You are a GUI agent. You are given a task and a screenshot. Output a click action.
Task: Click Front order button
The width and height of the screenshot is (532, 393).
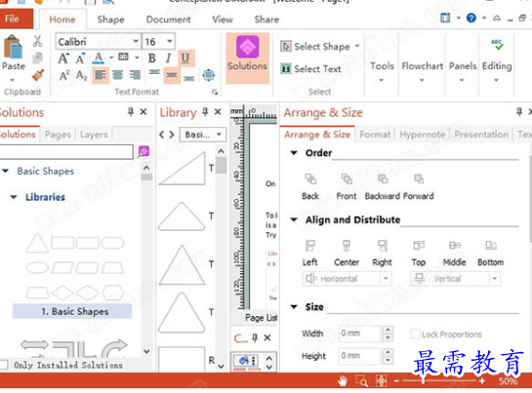[347, 186]
